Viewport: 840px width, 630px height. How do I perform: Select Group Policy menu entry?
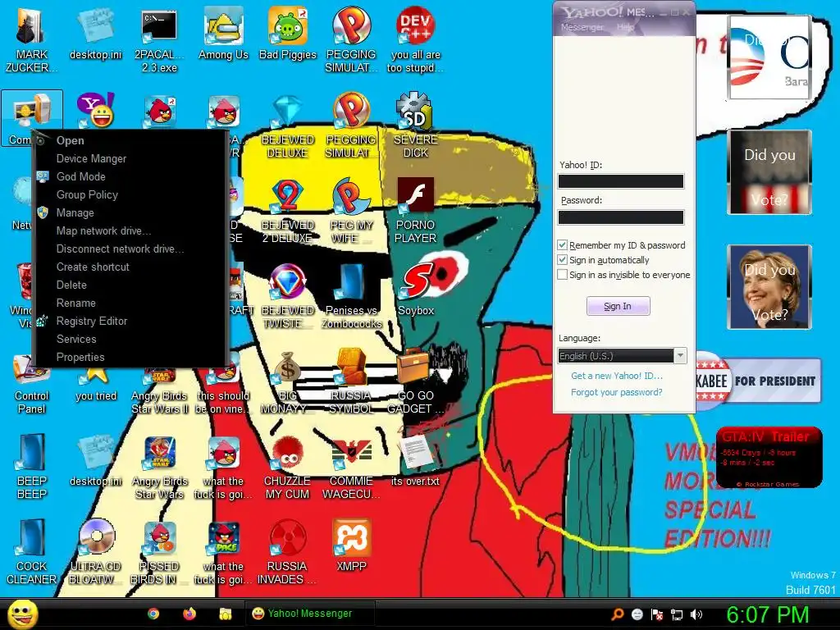coord(129,195)
